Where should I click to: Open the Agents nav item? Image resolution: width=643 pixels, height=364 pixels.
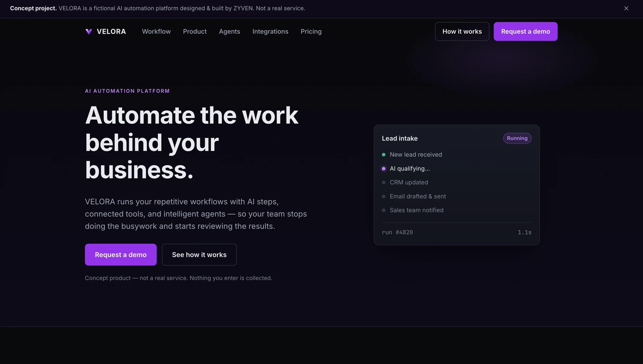[229, 31]
